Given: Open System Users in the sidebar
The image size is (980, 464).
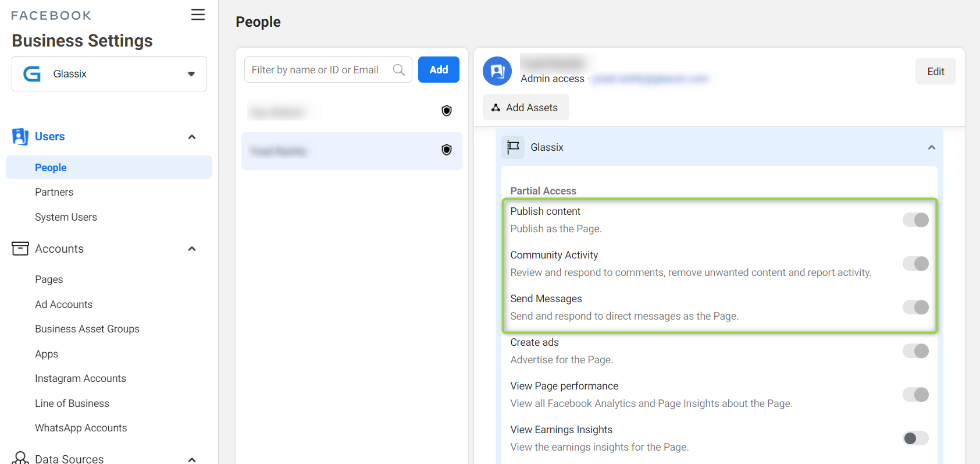Looking at the screenshot, I should pyautogui.click(x=66, y=217).
